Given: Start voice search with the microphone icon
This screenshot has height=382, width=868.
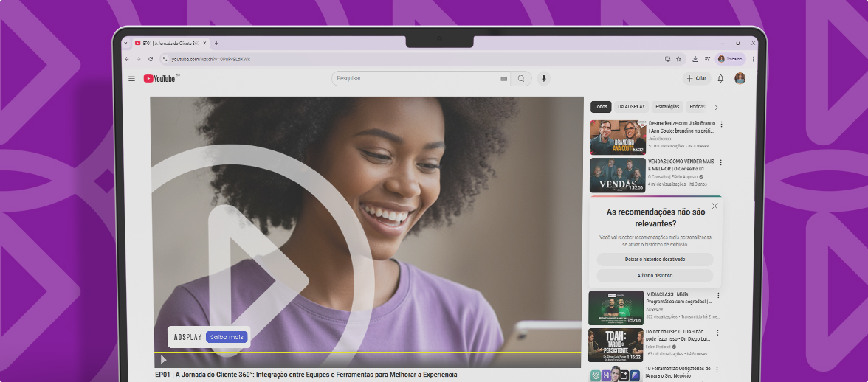Looking at the screenshot, I should [544, 79].
